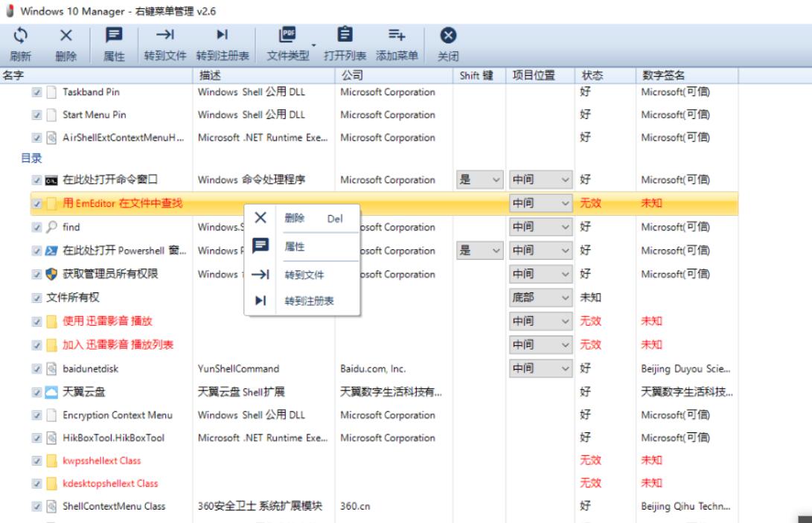Click the Delete (删除) X toolbar icon

tap(65, 35)
